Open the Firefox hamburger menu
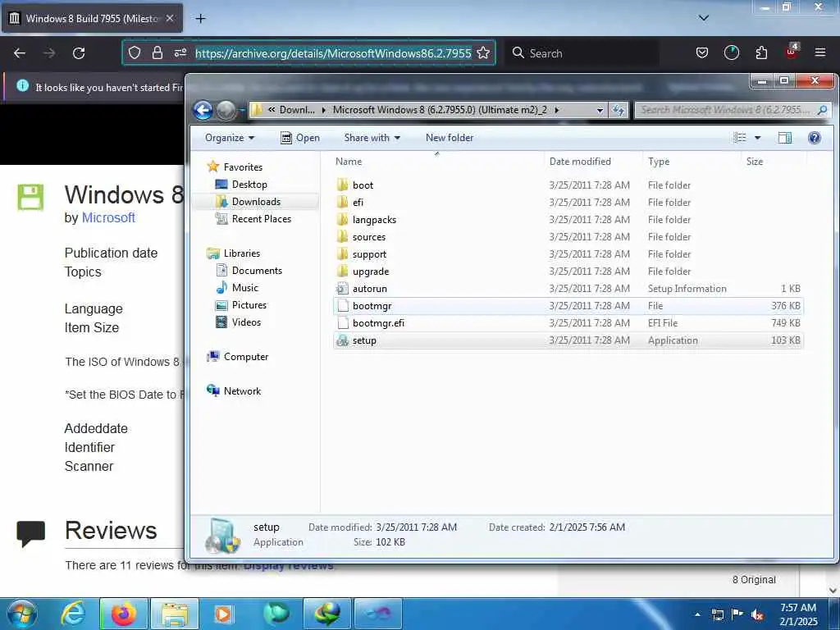The image size is (840, 630). [x=819, y=53]
